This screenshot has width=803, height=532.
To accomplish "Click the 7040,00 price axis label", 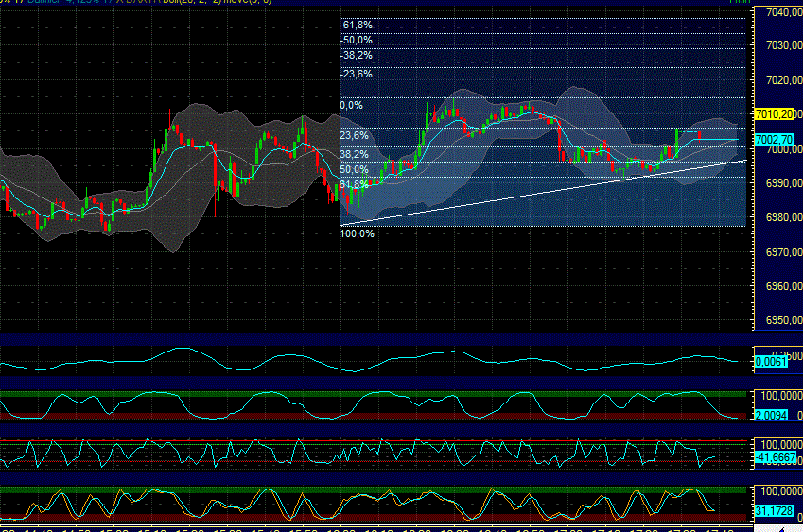I will click(784, 11).
